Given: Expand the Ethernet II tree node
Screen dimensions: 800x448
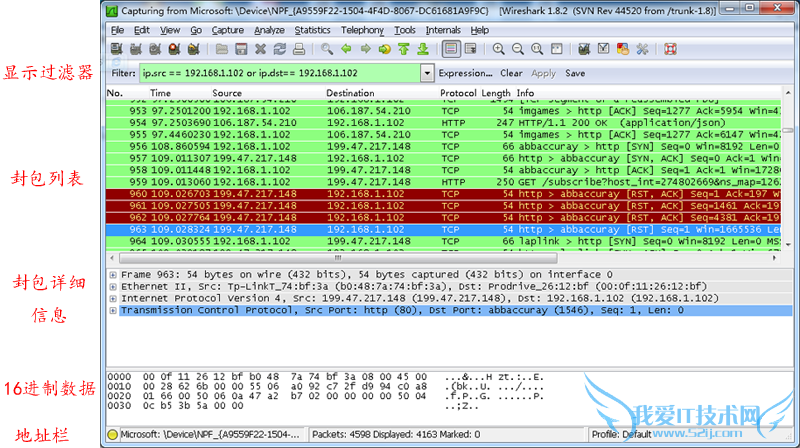Looking at the screenshot, I should coord(113,287).
